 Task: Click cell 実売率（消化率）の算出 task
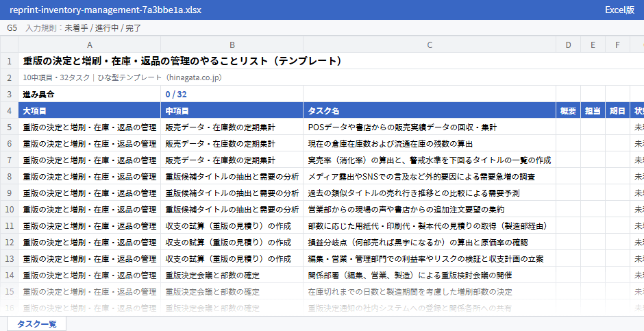(x=430, y=160)
